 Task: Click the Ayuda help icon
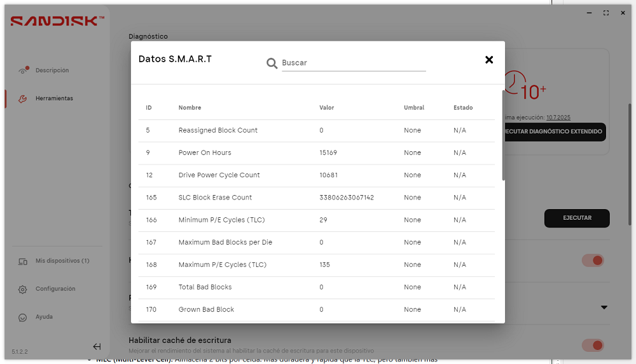[x=23, y=318]
